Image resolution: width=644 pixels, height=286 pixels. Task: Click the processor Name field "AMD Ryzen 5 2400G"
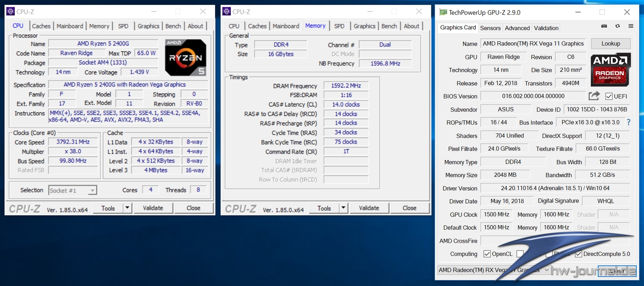(103, 43)
